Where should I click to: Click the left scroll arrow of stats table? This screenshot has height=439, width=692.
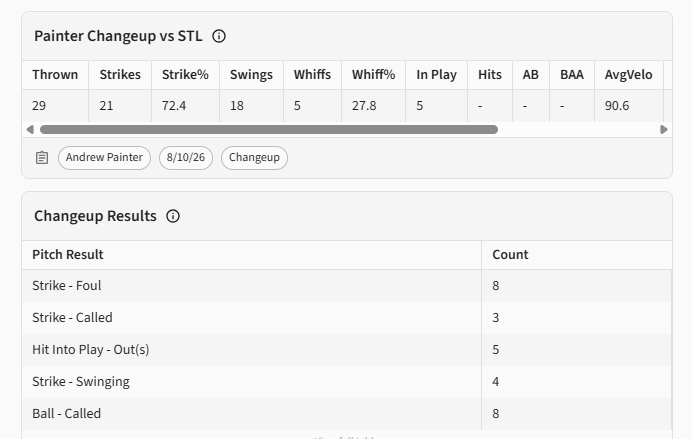click(30, 130)
